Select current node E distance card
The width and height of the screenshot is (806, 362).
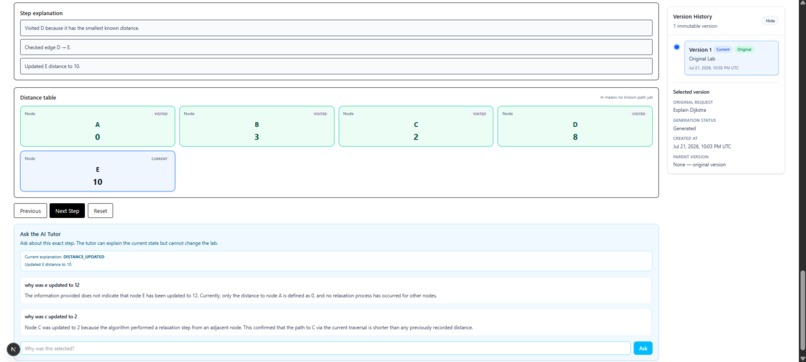pos(98,171)
